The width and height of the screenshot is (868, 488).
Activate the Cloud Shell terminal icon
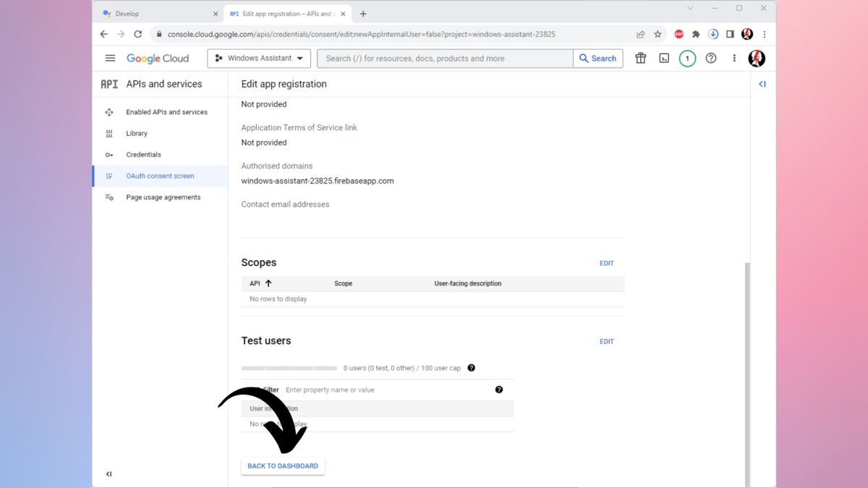coord(664,59)
